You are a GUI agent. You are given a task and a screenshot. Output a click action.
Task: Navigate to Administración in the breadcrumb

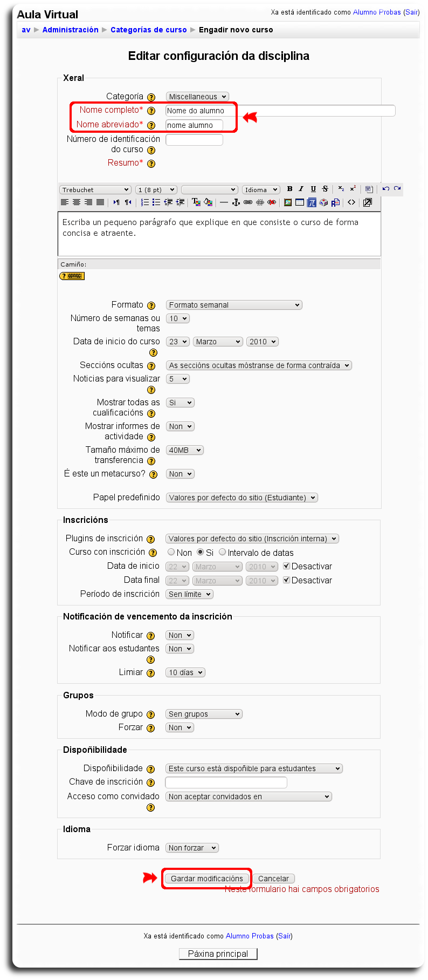(70, 30)
